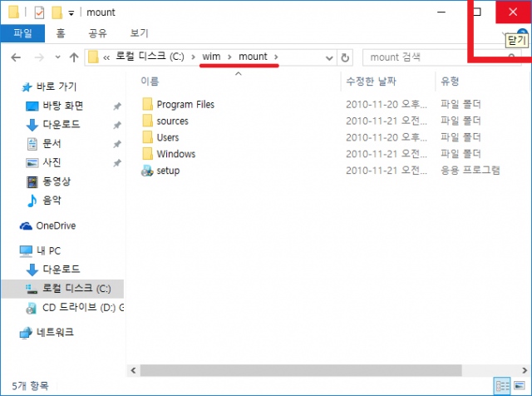Expand chevron after mount in address bar
532x396 pixels.
(x=276, y=57)
